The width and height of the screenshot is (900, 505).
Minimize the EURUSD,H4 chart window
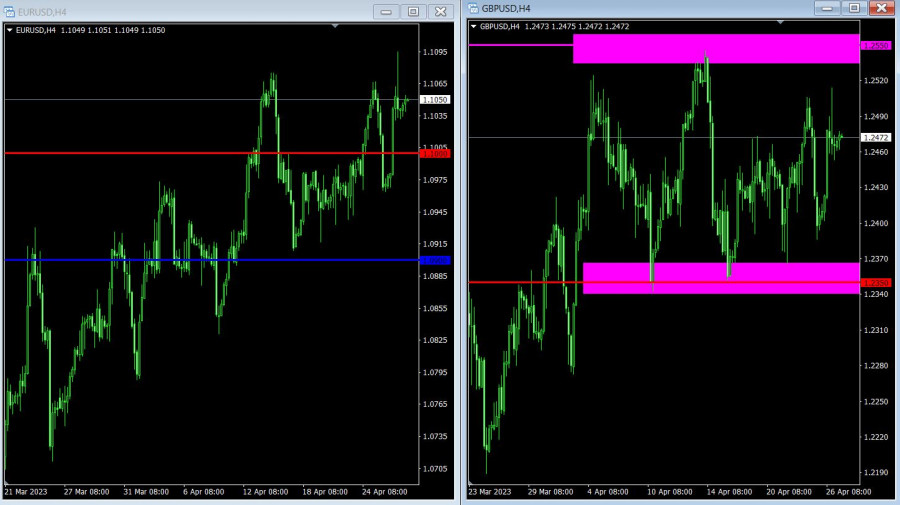[x=386, y=11]
